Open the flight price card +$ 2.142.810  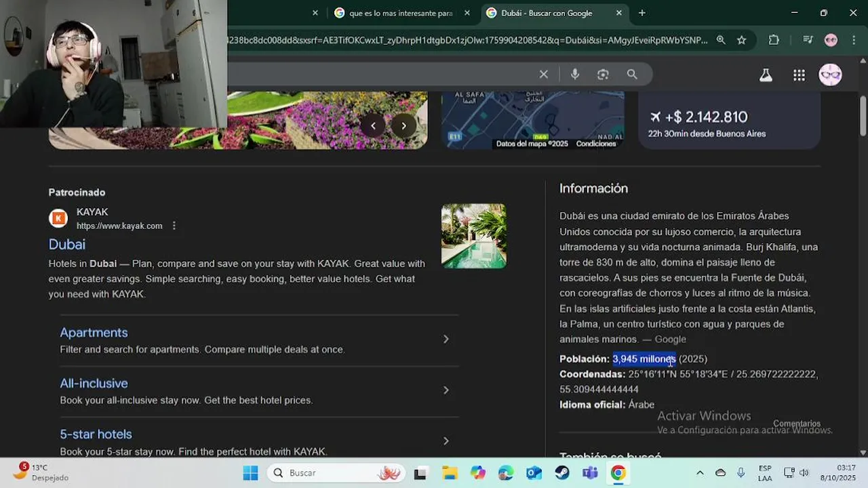click(730, 121)
